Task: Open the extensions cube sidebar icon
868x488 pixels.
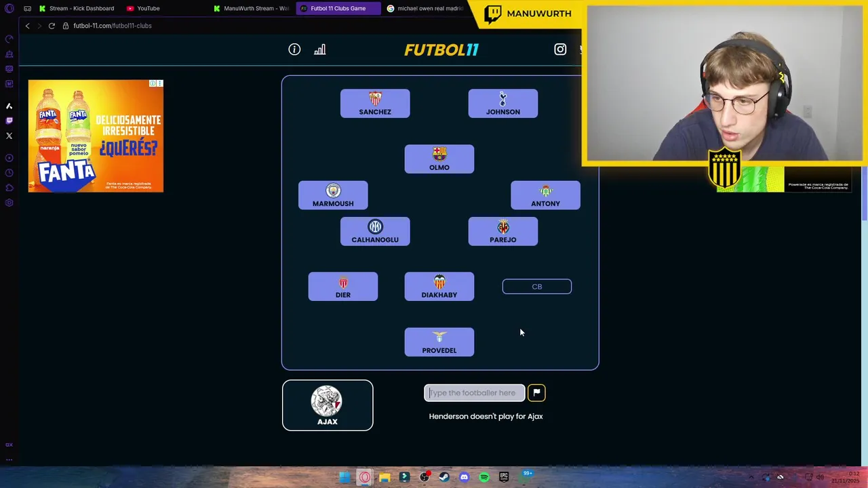Action: [9, 188]
